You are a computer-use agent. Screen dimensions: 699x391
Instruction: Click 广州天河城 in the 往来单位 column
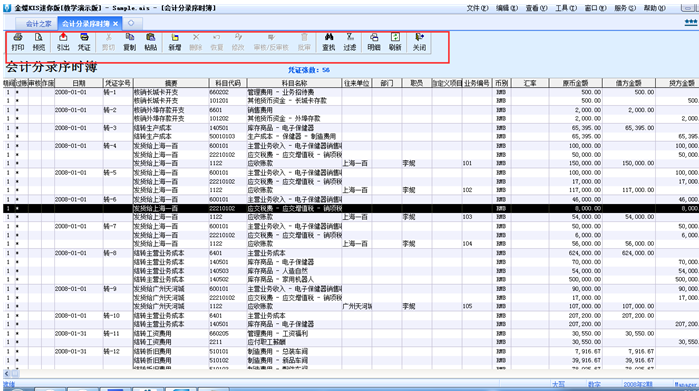coord(357,306)
